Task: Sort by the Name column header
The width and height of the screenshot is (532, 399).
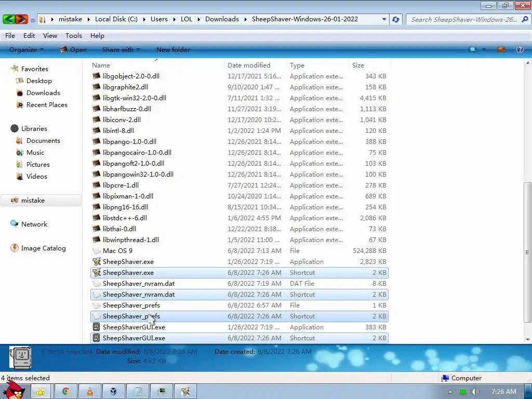Action: pos(157,65)
